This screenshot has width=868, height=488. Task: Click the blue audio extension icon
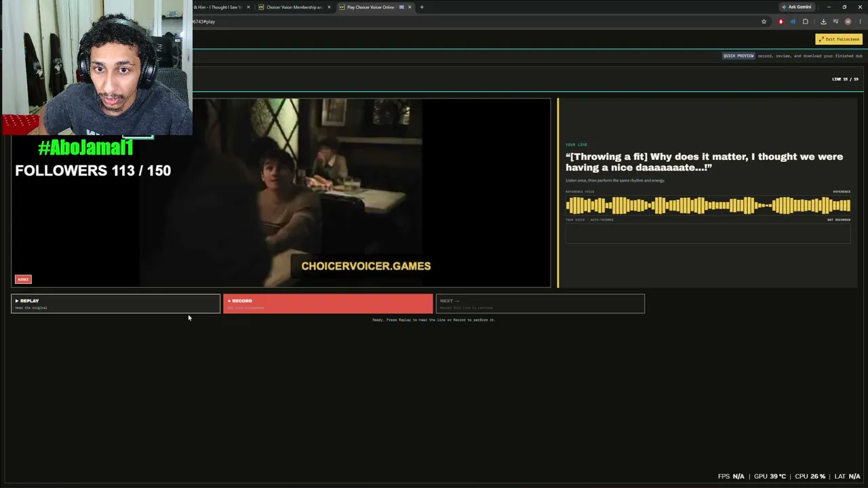coord(793,22)
